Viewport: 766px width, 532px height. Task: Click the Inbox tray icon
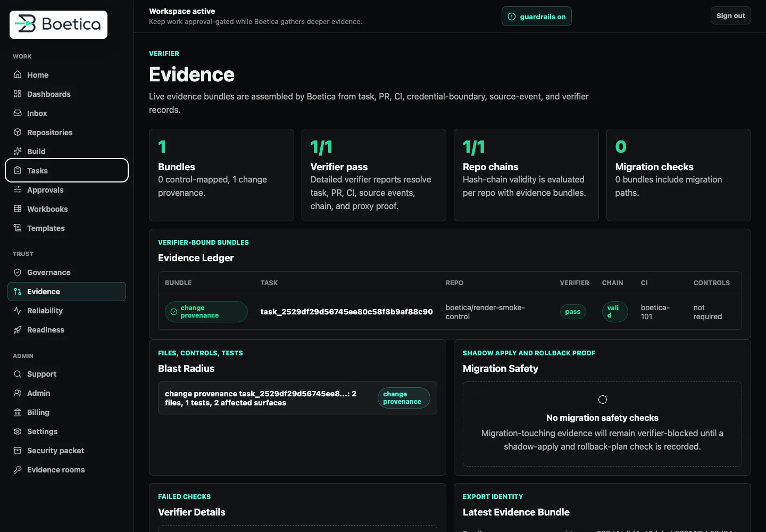pos(18,113)
